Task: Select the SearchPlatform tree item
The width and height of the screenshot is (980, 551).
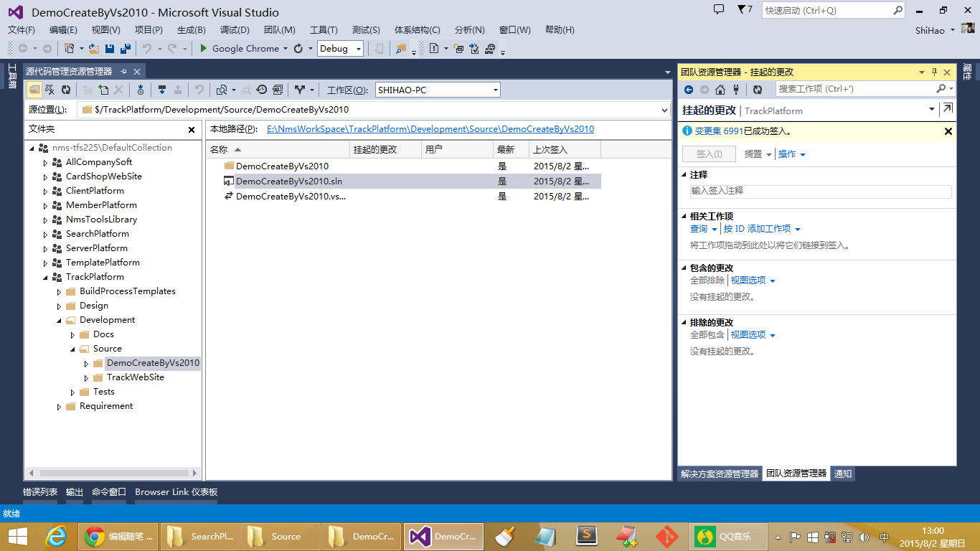Action: pyautogui.click(x=98, y=234)
